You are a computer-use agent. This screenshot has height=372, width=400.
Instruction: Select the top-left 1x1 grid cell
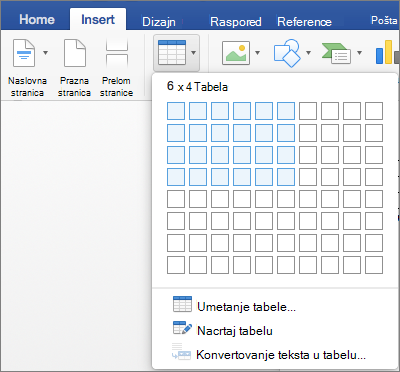[x=176, y=111]
